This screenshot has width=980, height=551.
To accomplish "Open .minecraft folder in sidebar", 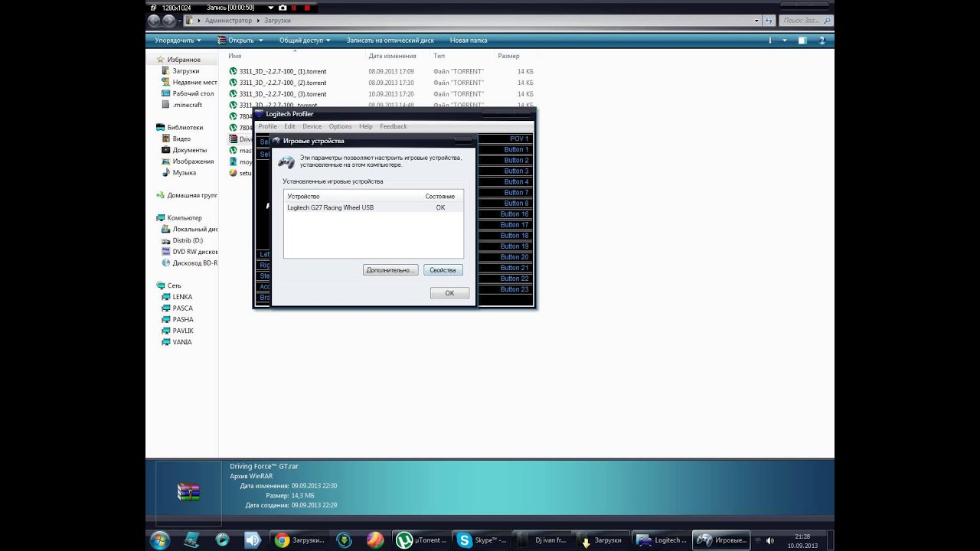I will point(187,105).
